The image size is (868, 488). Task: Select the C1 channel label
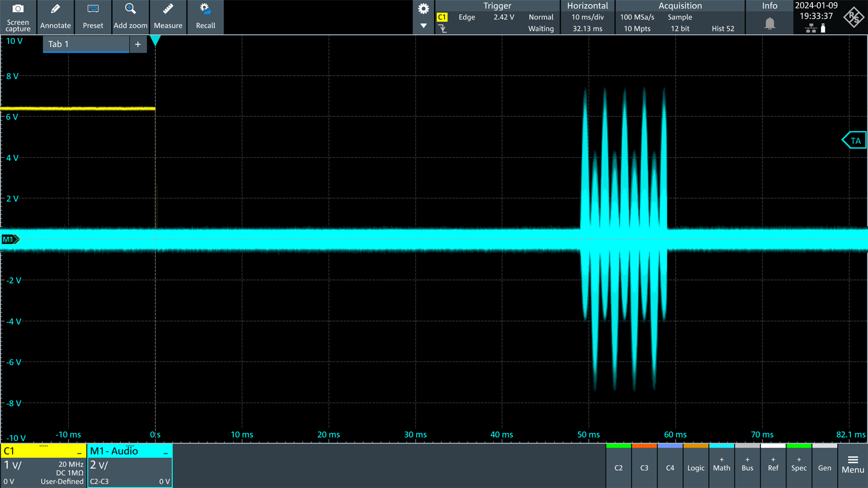pos(9,451)
